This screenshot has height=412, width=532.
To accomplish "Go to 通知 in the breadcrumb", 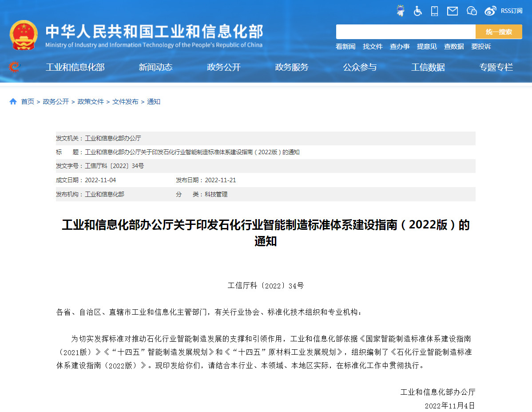I will click(x=153, y=102).
